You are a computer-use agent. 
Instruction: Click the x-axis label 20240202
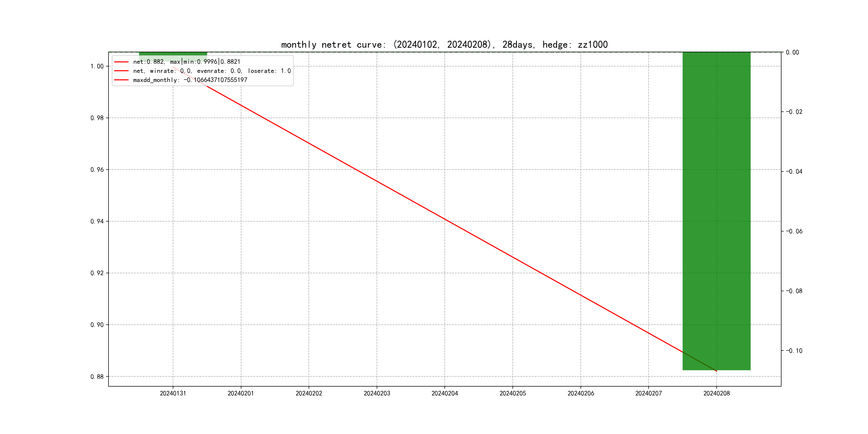pyautogui.click(x=309, y=393)
